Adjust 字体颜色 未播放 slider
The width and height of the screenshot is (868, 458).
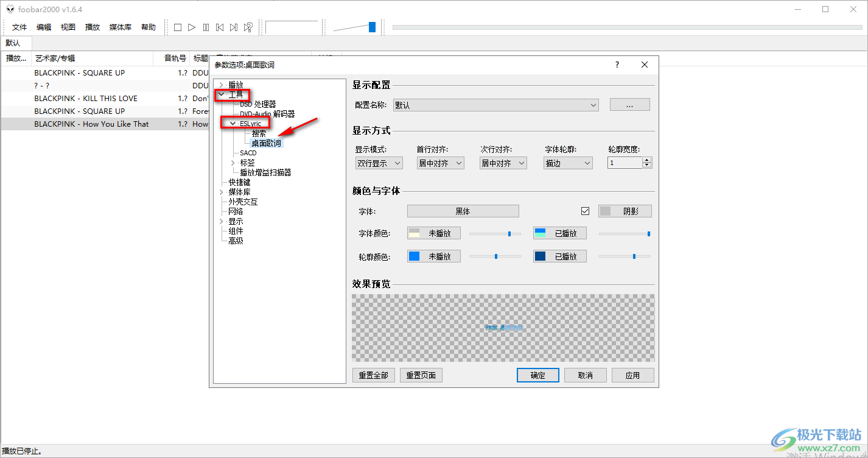[495, 233]
